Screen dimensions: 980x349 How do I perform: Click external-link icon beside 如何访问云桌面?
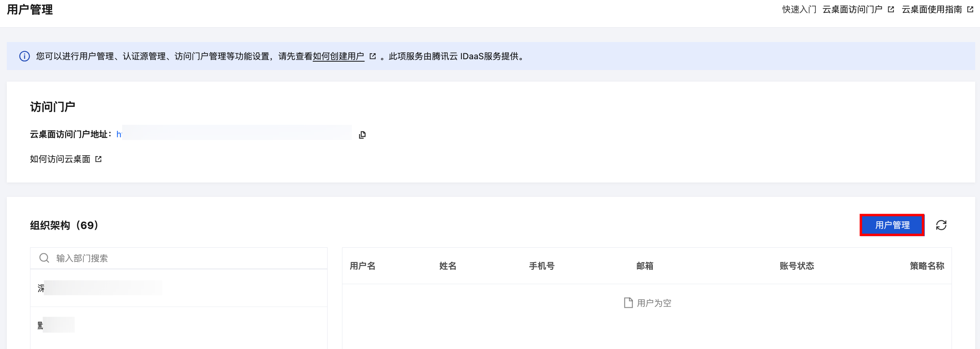tap(99, 159)
